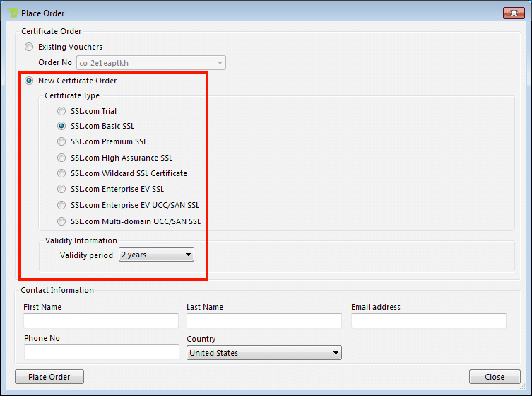Select SSL.com Enterprise EV SSL option
532x396 pixels.
[61, 189]
